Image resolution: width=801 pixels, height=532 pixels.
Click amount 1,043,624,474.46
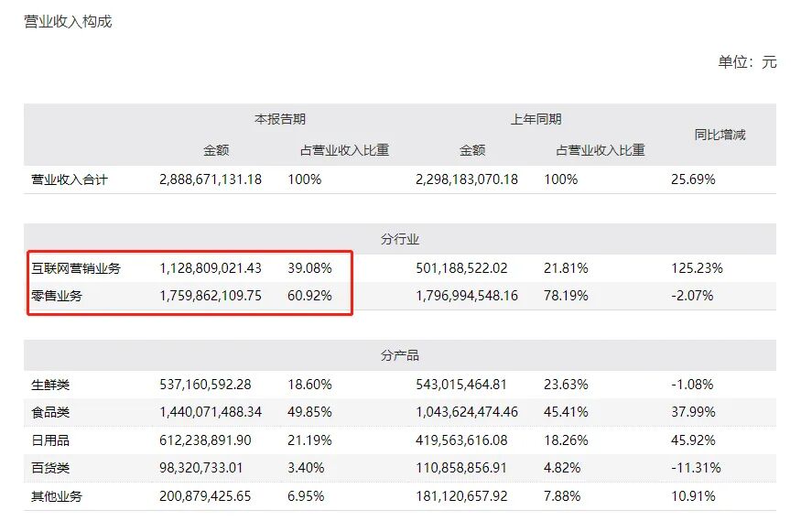click(466, 412)
